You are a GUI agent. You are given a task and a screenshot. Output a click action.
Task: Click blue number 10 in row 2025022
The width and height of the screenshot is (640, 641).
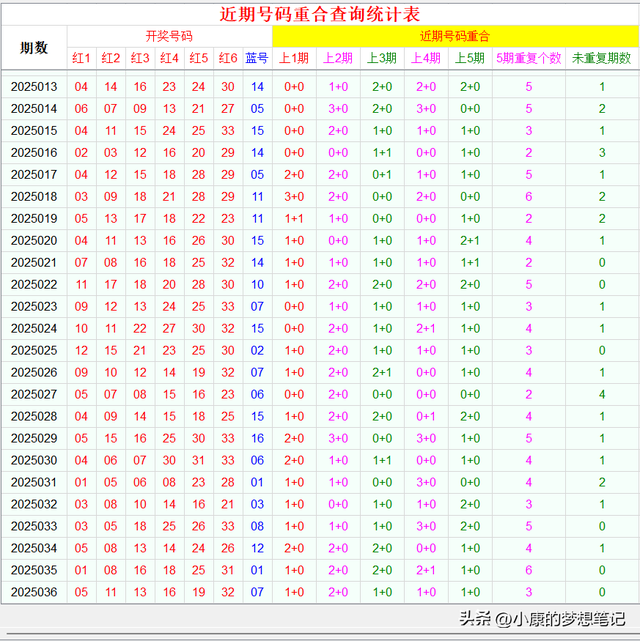257,285
